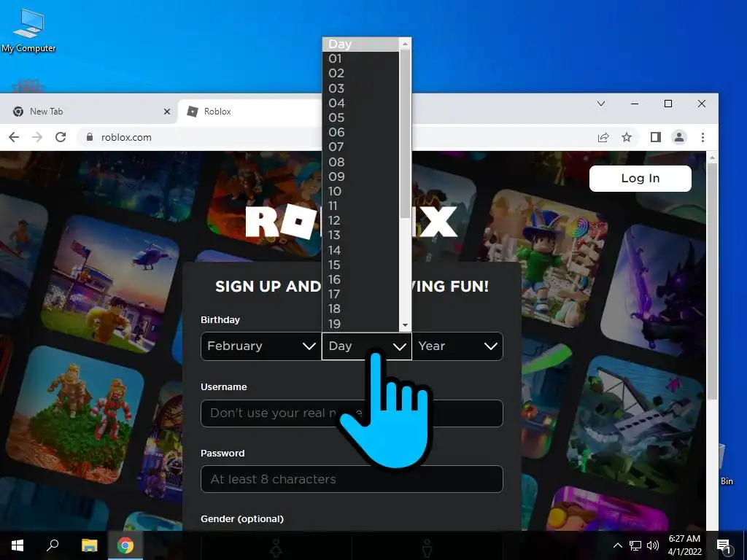Choose 07 in the day list
Viewport: 747px width, 560px height.
tap(360, 147)
